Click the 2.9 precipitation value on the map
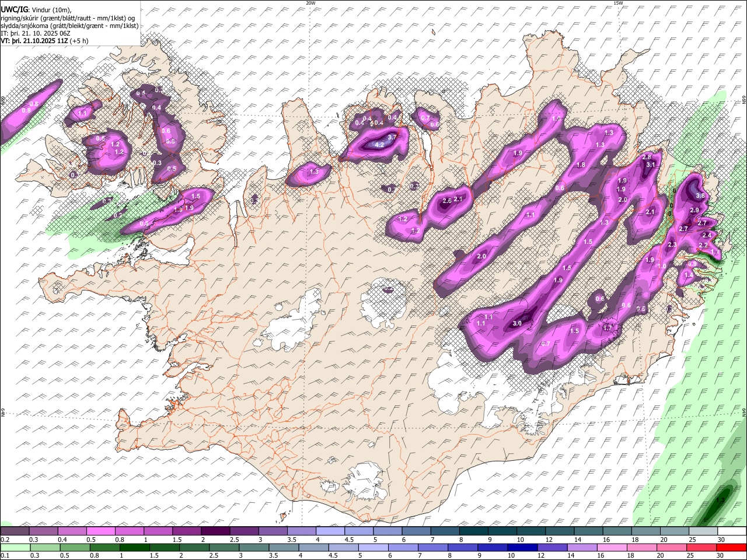 tap(694, 210)
